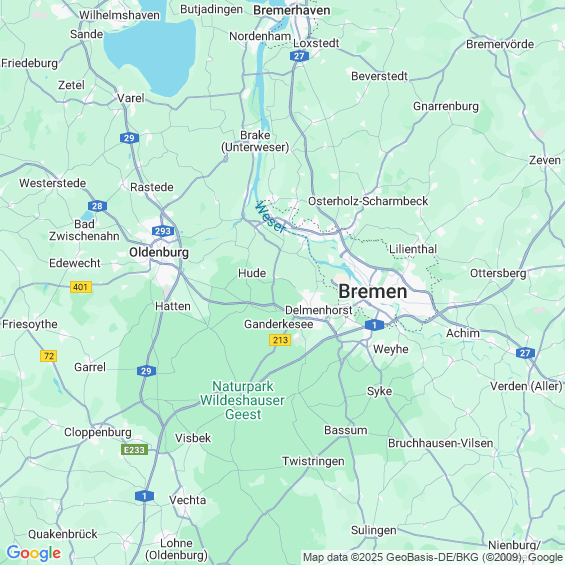Select the Bremerhaven city label
The height and width of the screenshot is (565, 565).
[x=292, y=10]
